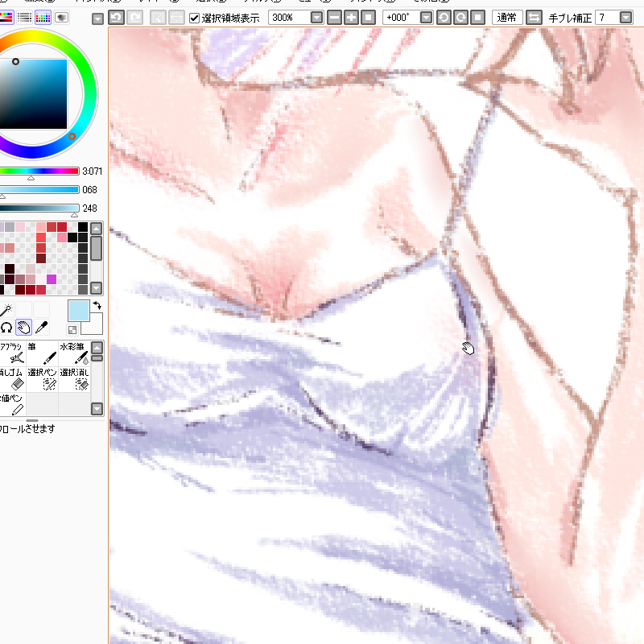
Task: Click the tool panel resize grip handle
Action: point(32,420)
